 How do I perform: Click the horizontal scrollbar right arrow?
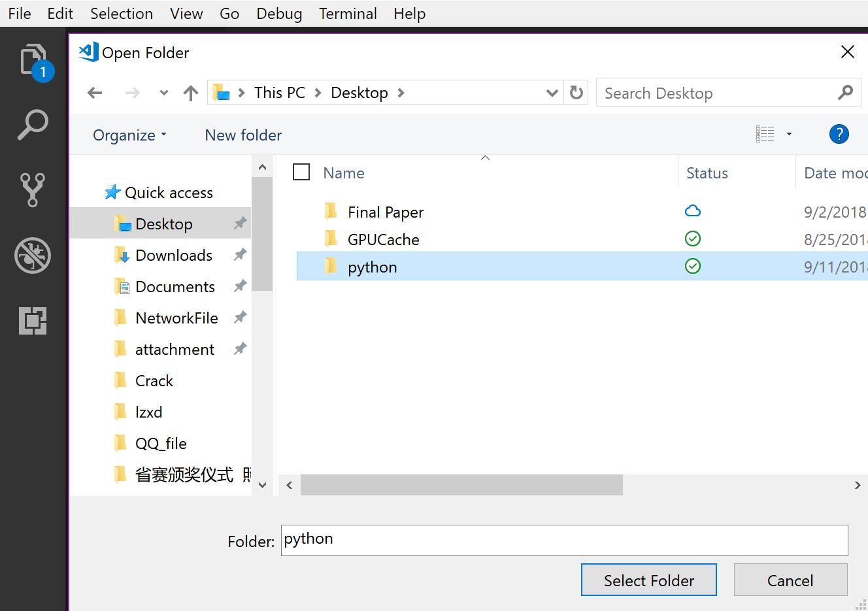[x=857, y=485]
